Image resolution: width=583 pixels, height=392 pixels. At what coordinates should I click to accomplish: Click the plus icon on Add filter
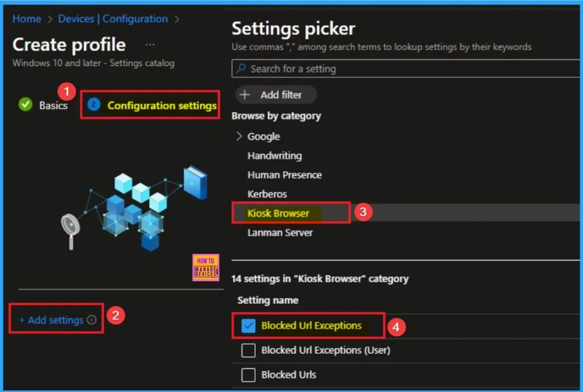pos(245,95)
